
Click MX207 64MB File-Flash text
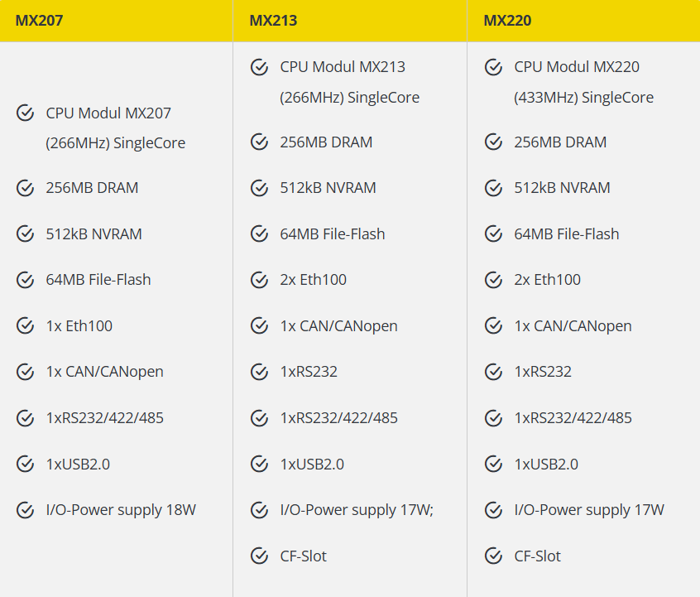[98, 280]
